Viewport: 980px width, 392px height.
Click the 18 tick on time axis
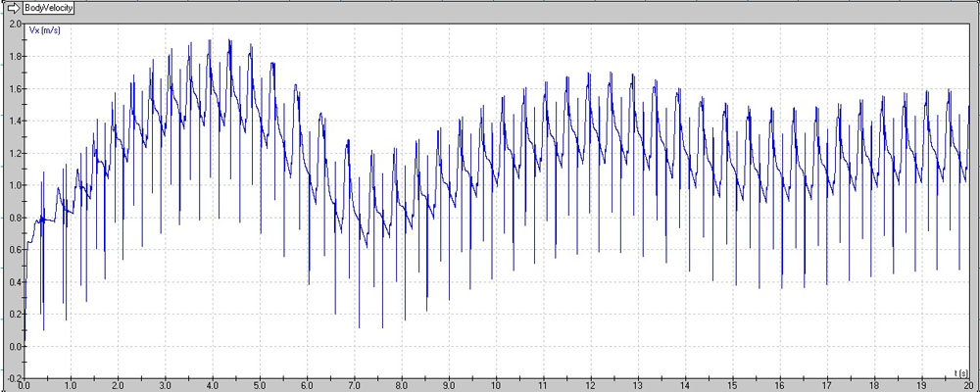[x=874, y=386]
